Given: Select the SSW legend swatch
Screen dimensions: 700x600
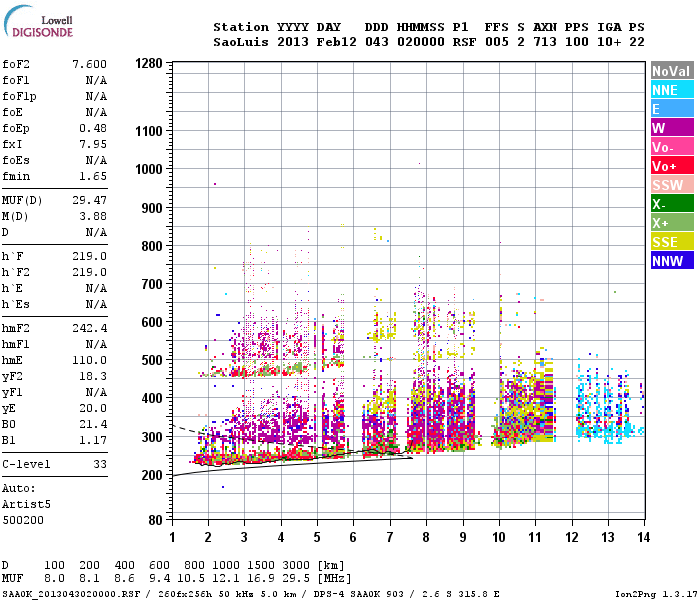Looking at the screenshot, I should pyautogui.click(x=672, y=185).
